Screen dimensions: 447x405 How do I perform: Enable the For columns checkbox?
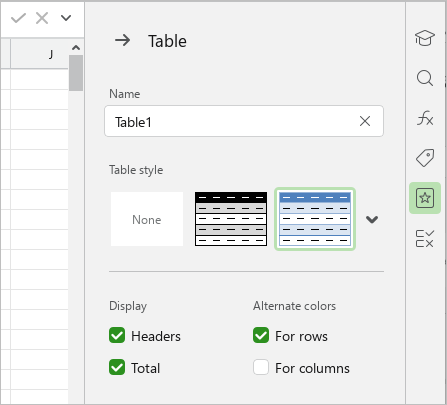point(261,367)
